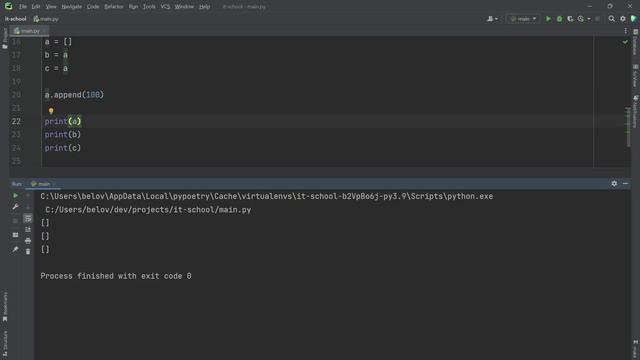Click code line print(b)
640x360 pixels.
point(63,135)
